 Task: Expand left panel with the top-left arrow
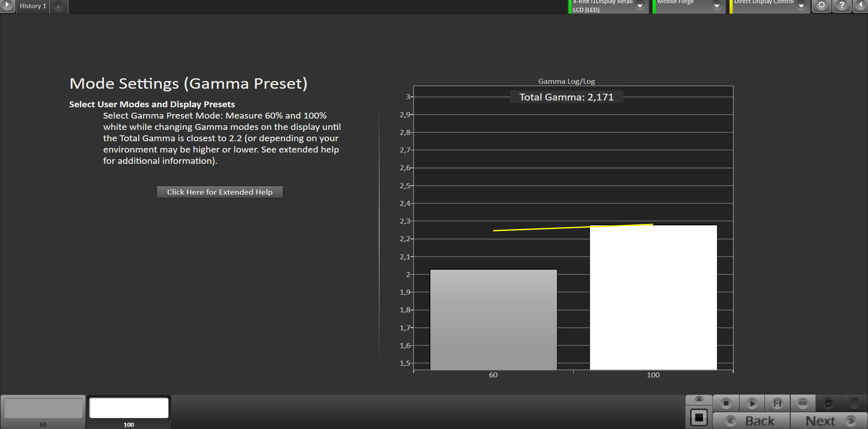tap(7, 5)
